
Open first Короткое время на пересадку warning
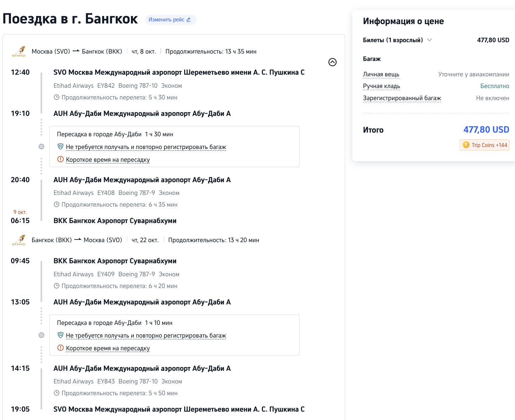[108, 160]
